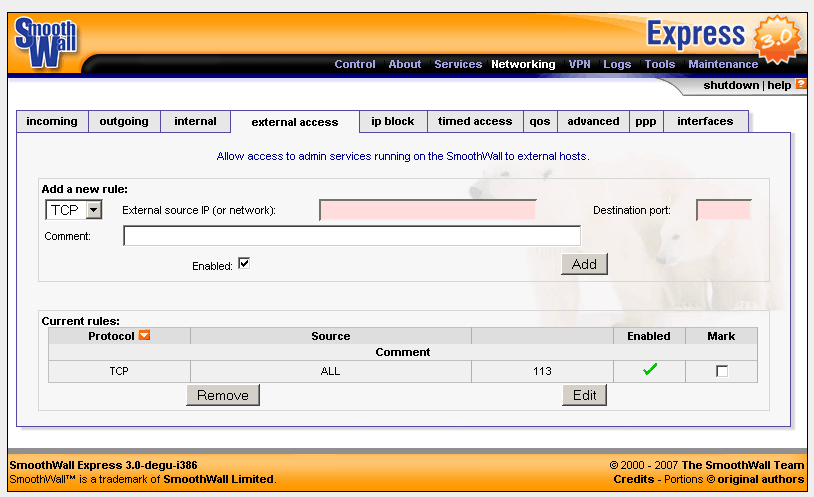Switch to the internal tab
This screenshot has height=497, width=814.
[x=195, y=122]
